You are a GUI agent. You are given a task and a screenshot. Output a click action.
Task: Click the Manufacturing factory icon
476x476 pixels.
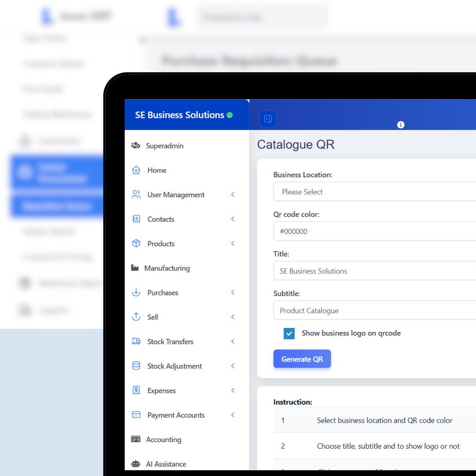click(x=135, y=268)
